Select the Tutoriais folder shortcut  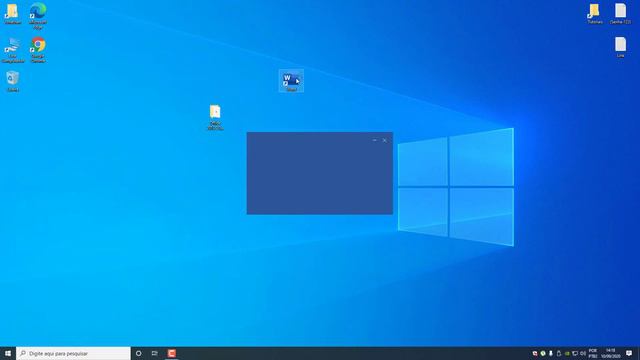[595, 13]
